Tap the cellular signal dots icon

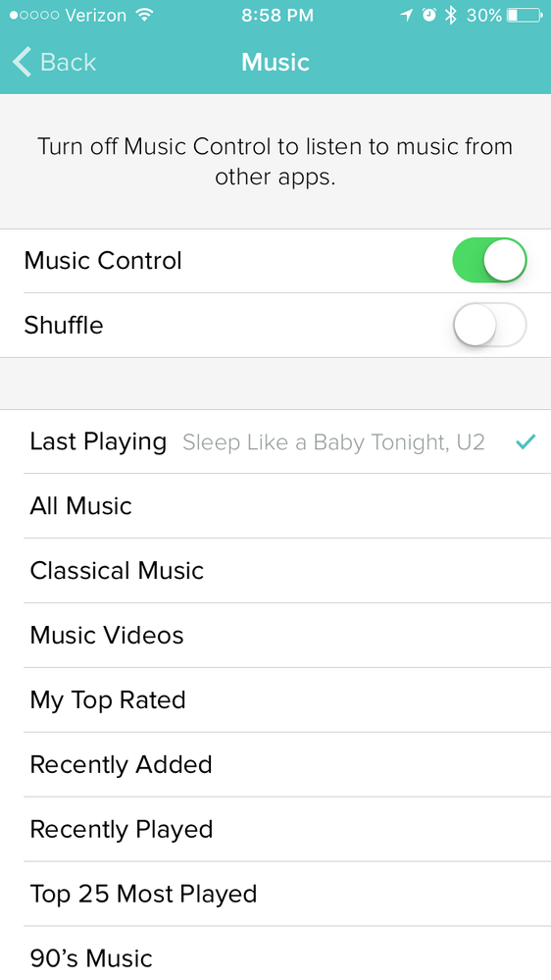point(34,15)
